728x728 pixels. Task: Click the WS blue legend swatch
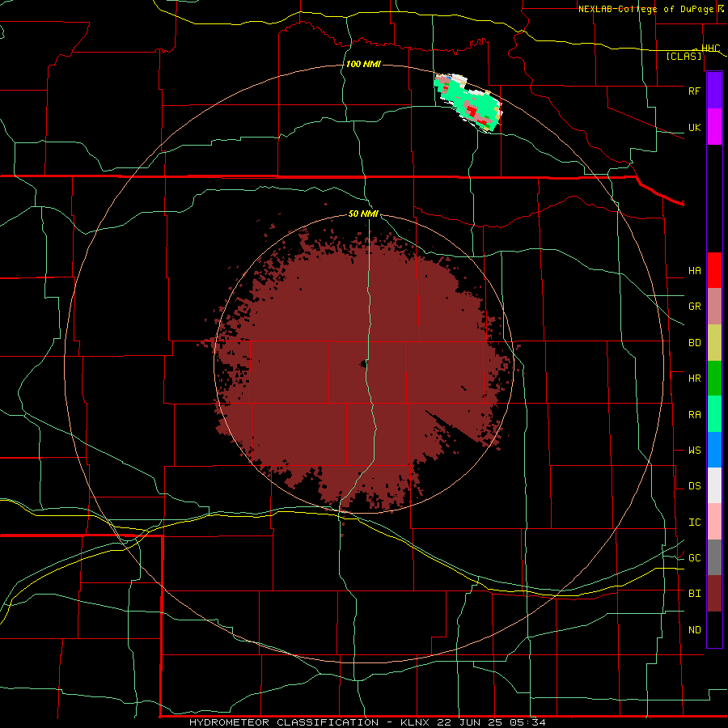714,450
